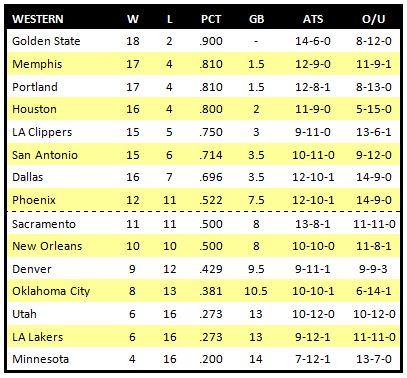Click the ATS column header

click(313, 19)
